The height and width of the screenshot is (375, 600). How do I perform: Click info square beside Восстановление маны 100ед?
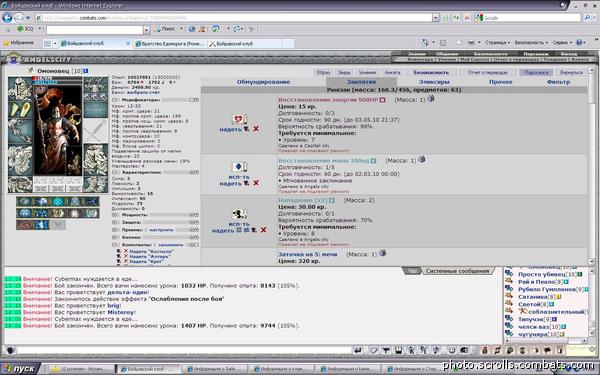point(373,161)
